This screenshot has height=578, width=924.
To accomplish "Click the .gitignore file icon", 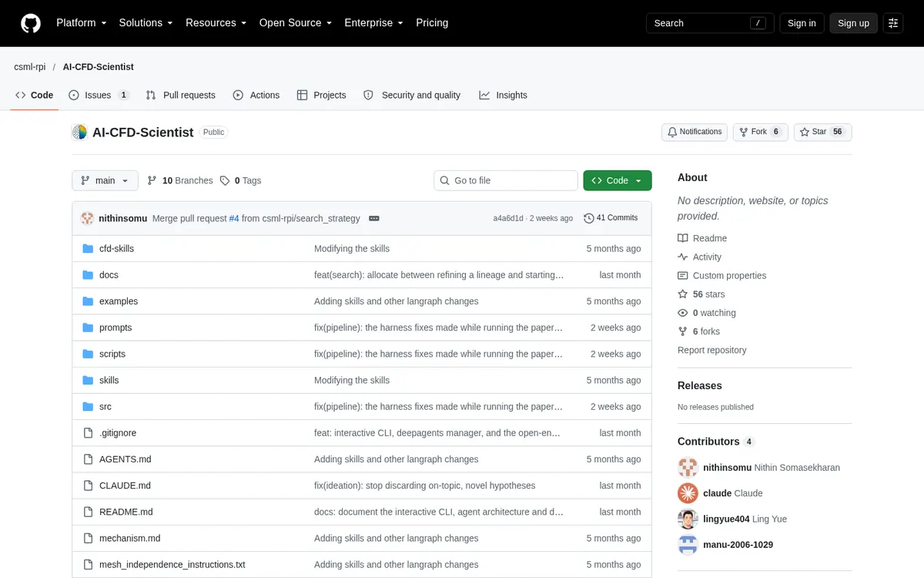I will [x=88, y=433].
